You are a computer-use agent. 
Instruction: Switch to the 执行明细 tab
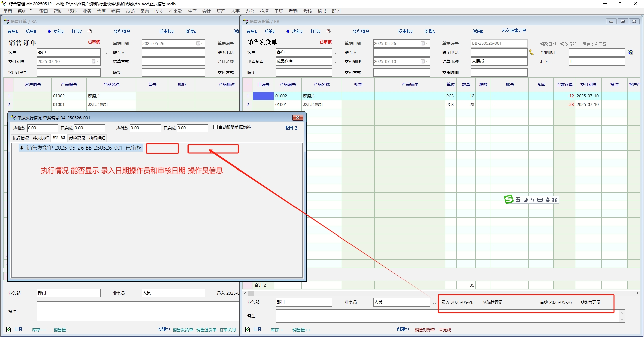tap(97, 138)
